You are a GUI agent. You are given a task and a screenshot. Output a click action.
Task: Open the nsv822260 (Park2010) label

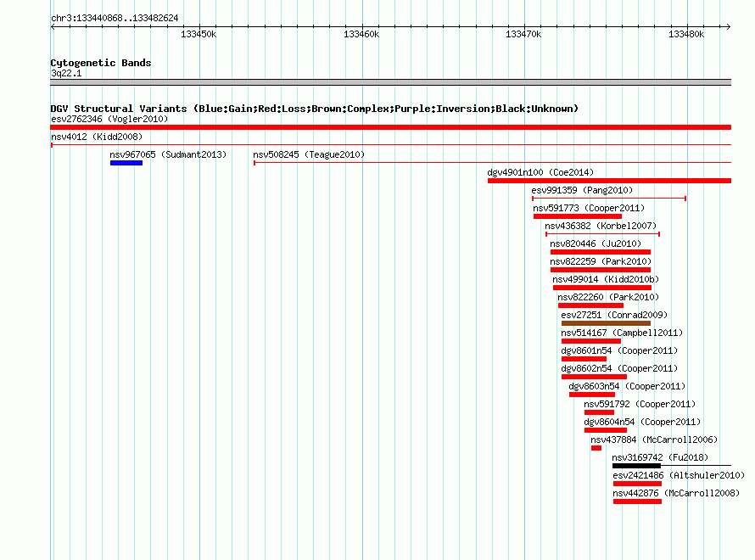(608, 297)
